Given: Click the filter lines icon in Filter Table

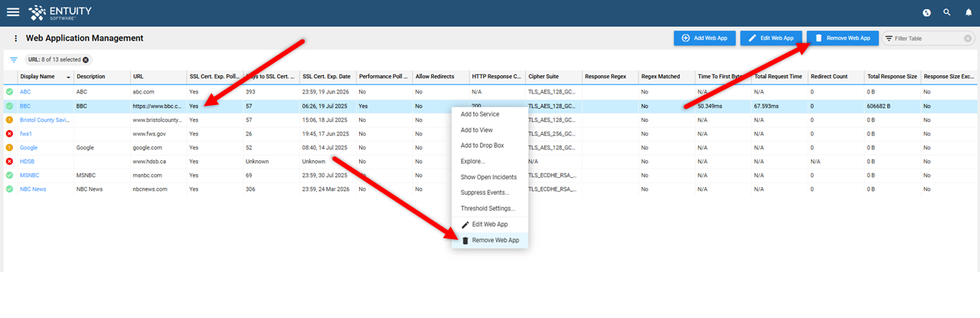Looking at the screenshot, I should coord(889,38).
